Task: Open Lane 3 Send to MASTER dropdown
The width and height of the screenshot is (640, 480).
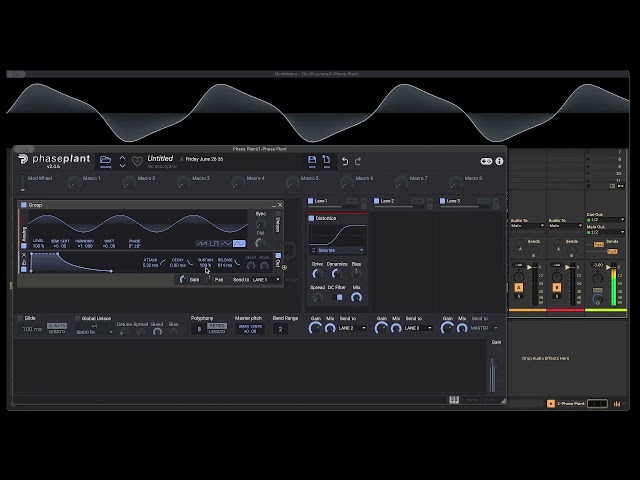Action: coord(484,328)
